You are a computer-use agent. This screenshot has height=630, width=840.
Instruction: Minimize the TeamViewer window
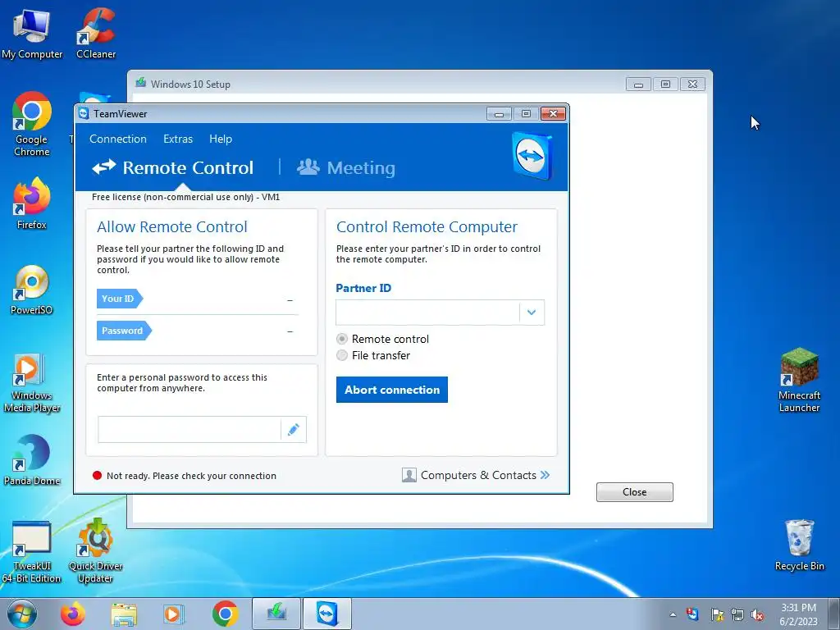click(499, 113)
